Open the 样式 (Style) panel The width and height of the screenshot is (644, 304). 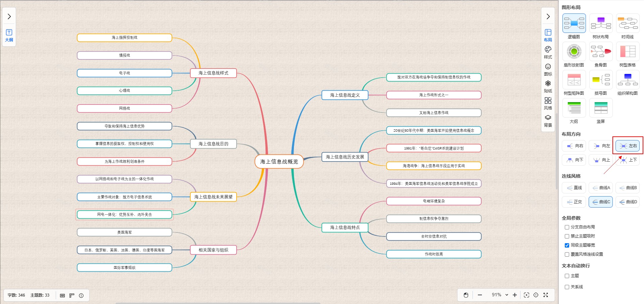click(x=548, y=52)
